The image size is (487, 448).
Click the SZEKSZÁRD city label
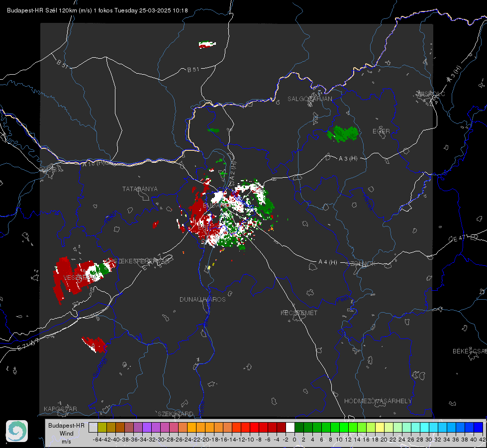(x=176, y=414)
